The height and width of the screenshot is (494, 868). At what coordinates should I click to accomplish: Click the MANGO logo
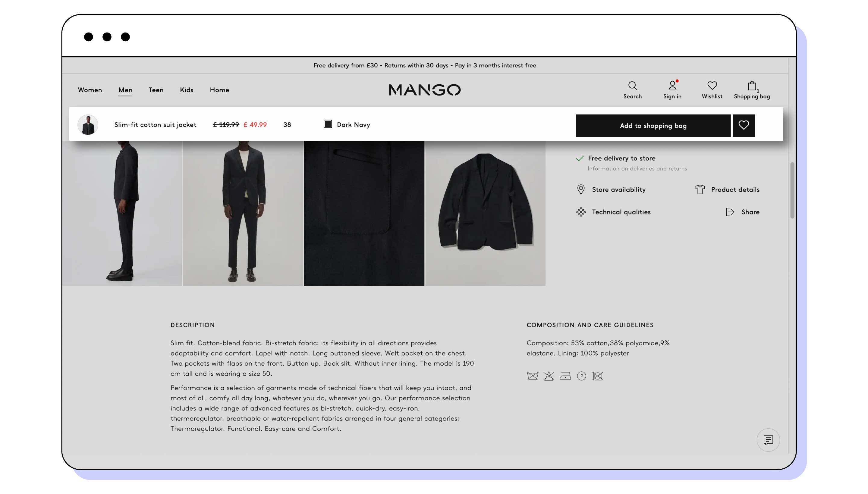click(425, 90)
